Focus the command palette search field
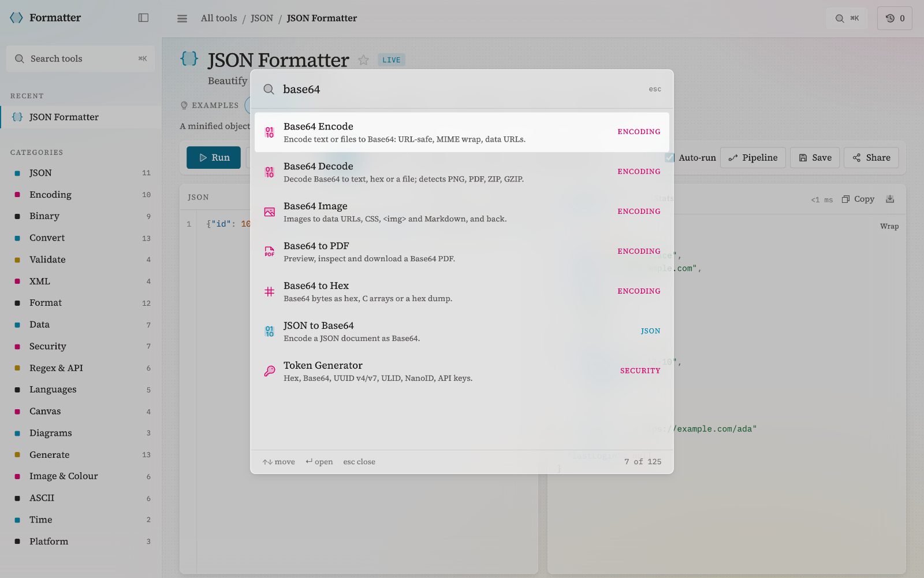Viewport: 924px width, 578px height. click(462, 89)
